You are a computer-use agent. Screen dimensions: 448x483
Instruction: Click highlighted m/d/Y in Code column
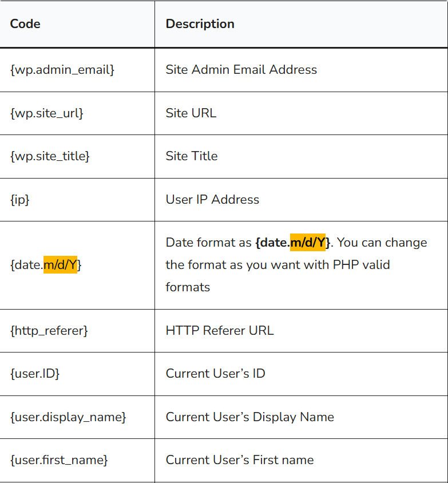60,265
